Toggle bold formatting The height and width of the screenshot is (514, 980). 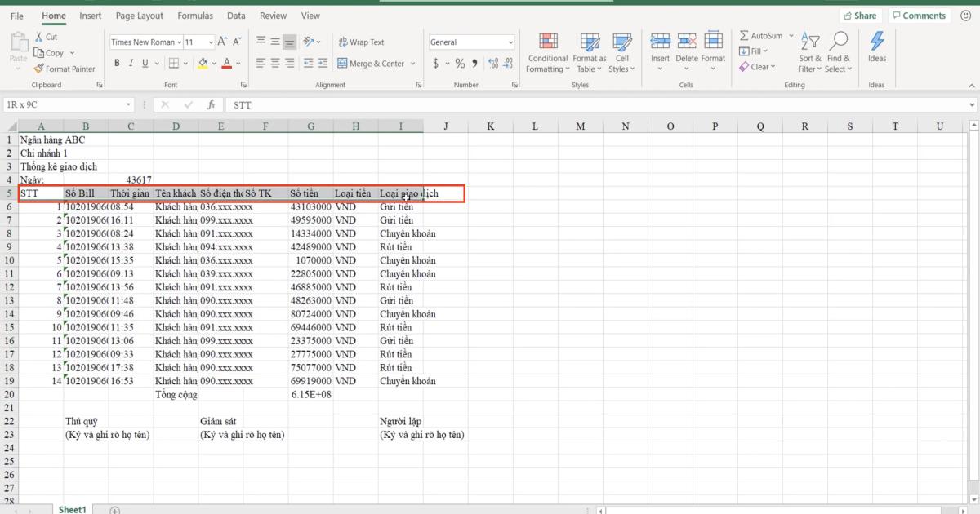coord(117,62)
